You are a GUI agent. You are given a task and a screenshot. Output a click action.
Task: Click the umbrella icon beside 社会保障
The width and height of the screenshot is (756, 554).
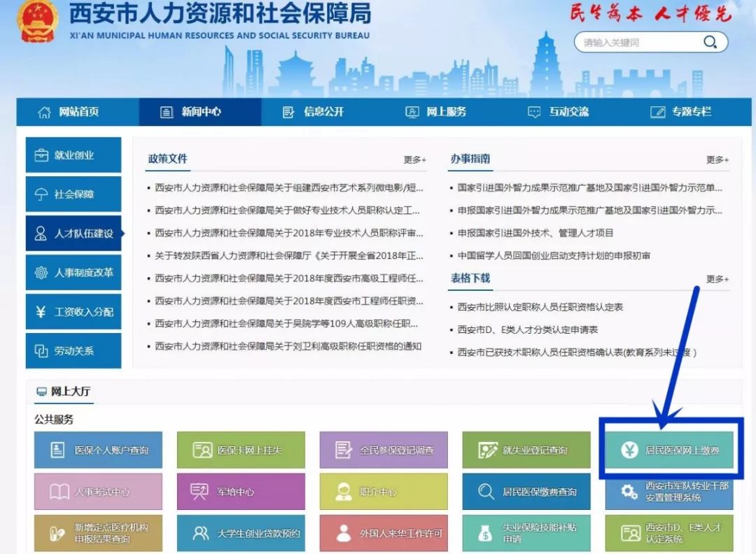(41, 194)
